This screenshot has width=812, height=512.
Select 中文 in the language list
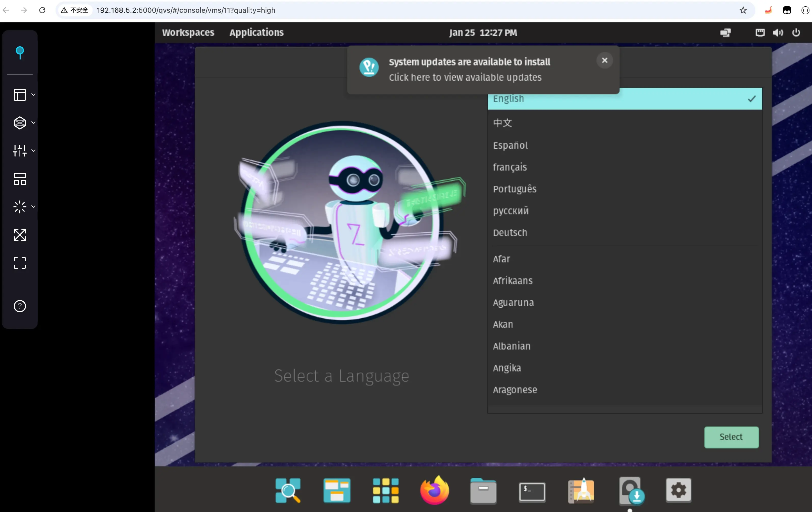point(625,123)
